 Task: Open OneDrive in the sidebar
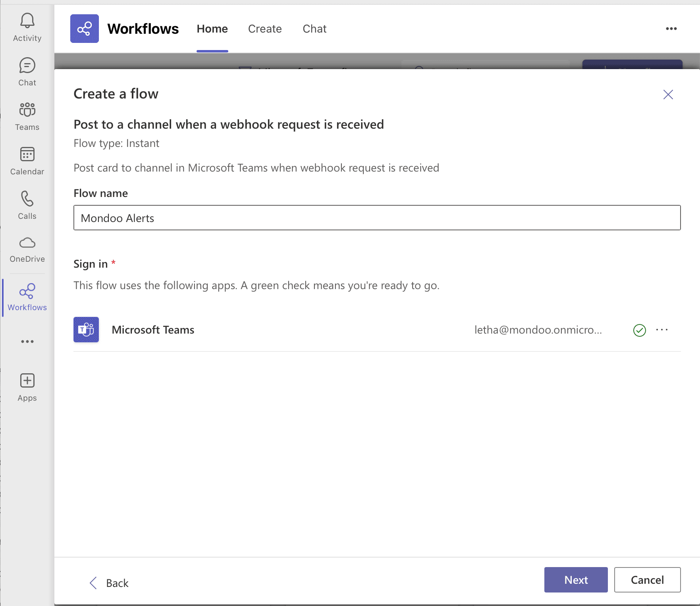tap(27, 249)
